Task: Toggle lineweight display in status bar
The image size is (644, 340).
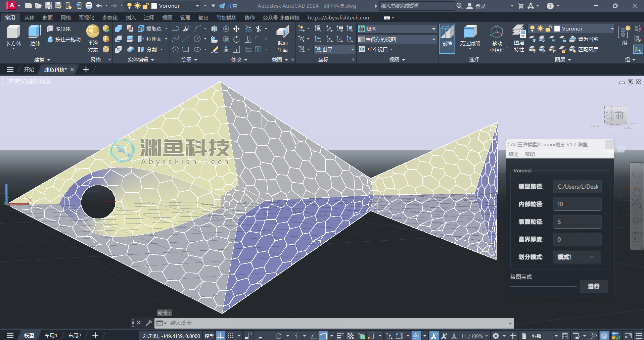Action: tap(340, 336)
